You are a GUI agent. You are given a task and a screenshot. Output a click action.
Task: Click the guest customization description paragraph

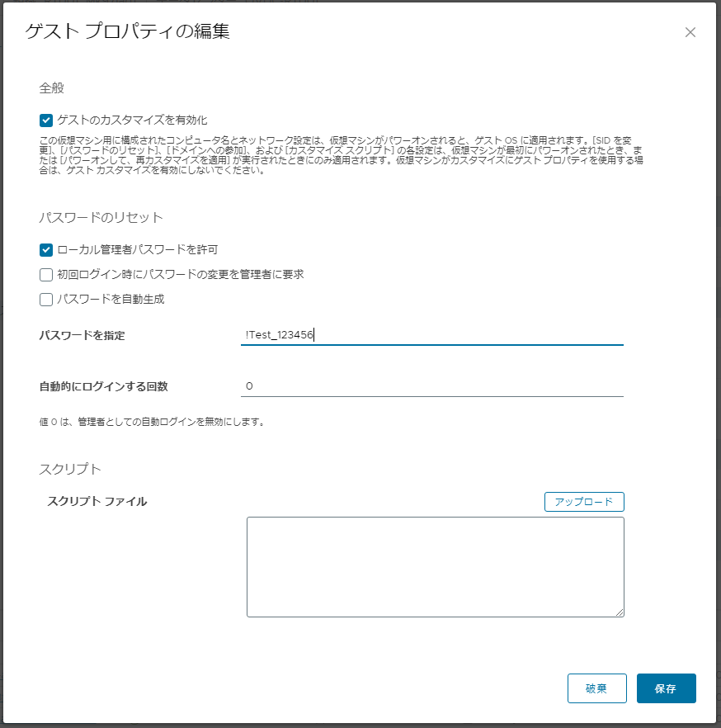pos(341,155)
